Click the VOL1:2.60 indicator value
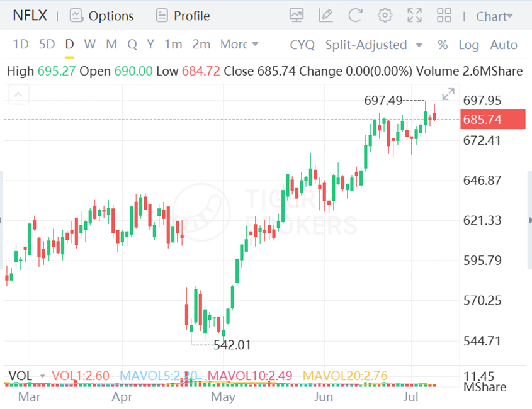Image resolution: width=532 pixels, height=409 pixels. coord(81,376)
